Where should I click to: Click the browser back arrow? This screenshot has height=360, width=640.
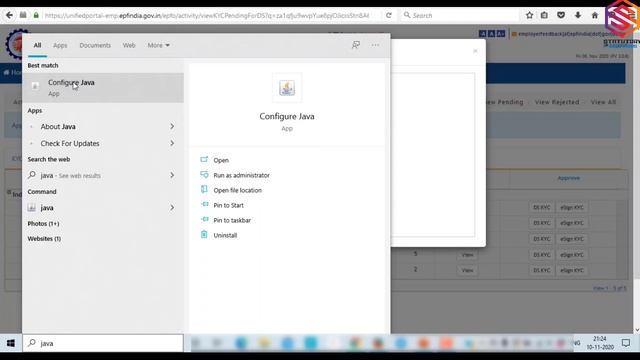tap(9, 15)
